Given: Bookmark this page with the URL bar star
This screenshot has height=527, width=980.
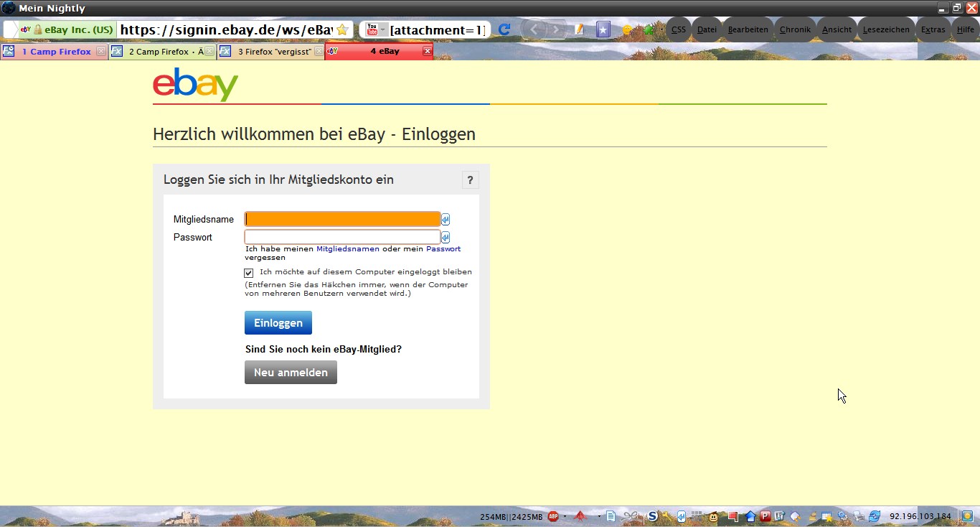Looking at the screenshot, I should pos(342,29).
